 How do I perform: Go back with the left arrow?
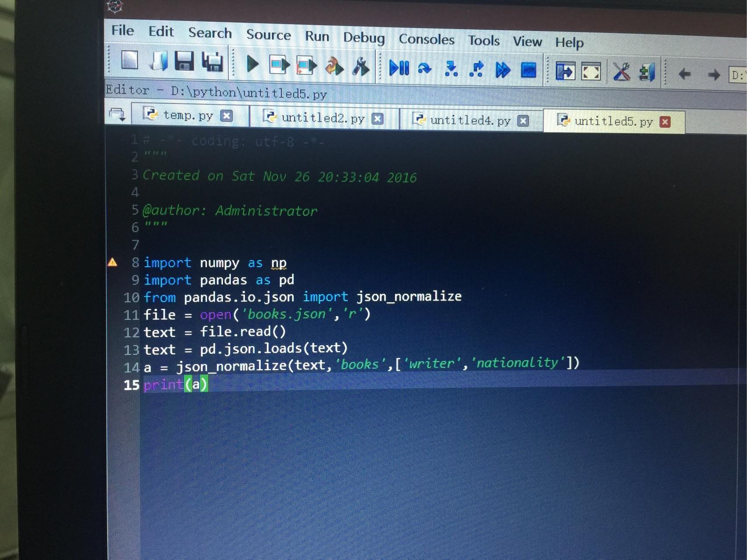tap(685, 74)
